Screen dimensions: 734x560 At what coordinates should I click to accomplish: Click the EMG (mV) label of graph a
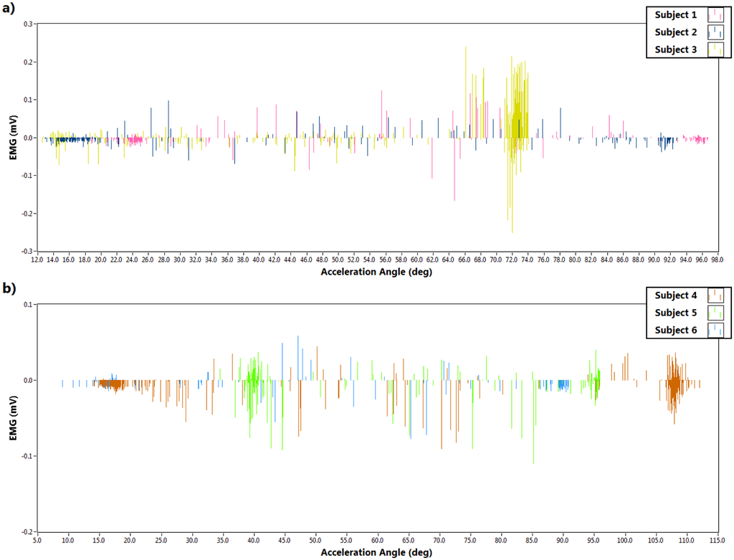[x=14, y=137]
